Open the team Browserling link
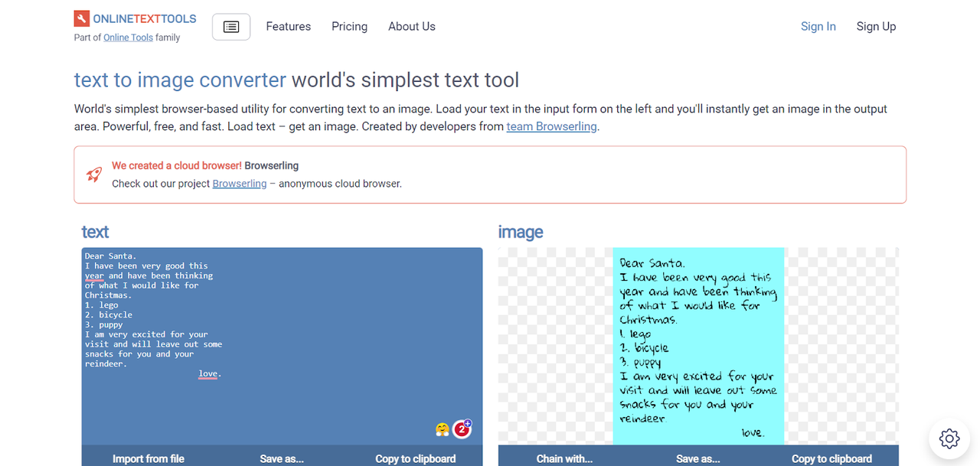980x466 pixels. (551, 126)
